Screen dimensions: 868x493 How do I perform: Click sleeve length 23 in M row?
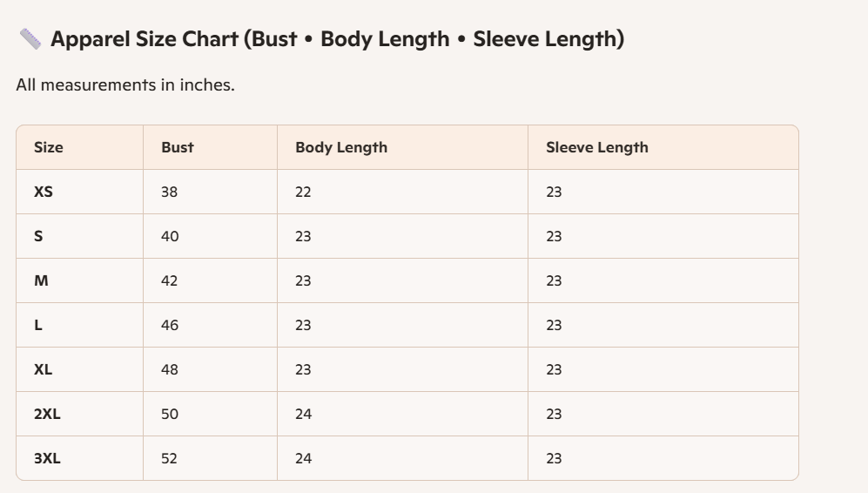pos(554,280)
